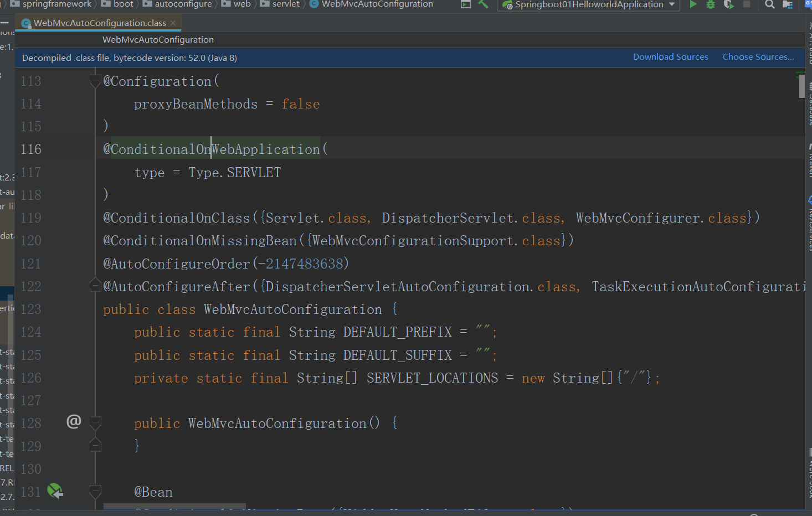Viewport: 812px width, 516px height.
Task: Click the autoconfigure breadcrumb in navigation bar
Action: pyautogui.click(x=183, y=4)
